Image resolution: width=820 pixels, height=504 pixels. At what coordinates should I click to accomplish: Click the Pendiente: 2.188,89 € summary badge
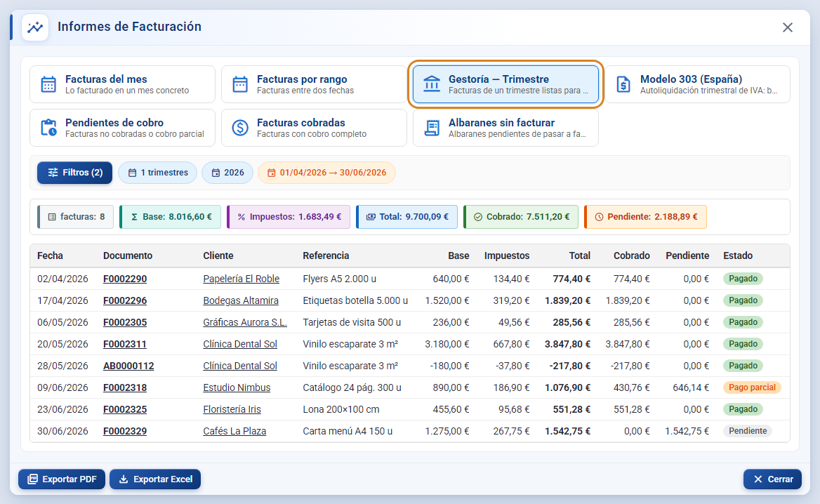tap(646, 216)
